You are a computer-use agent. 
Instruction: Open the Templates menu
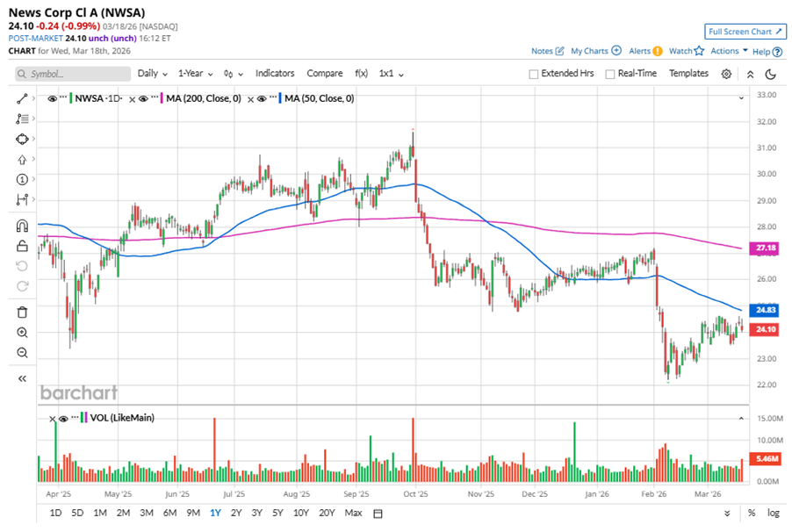click(x=689, y=73)
